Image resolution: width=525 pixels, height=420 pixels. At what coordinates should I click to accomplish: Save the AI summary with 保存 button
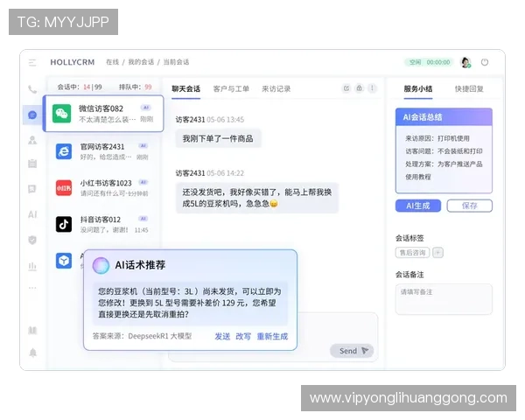pos(469,206)
